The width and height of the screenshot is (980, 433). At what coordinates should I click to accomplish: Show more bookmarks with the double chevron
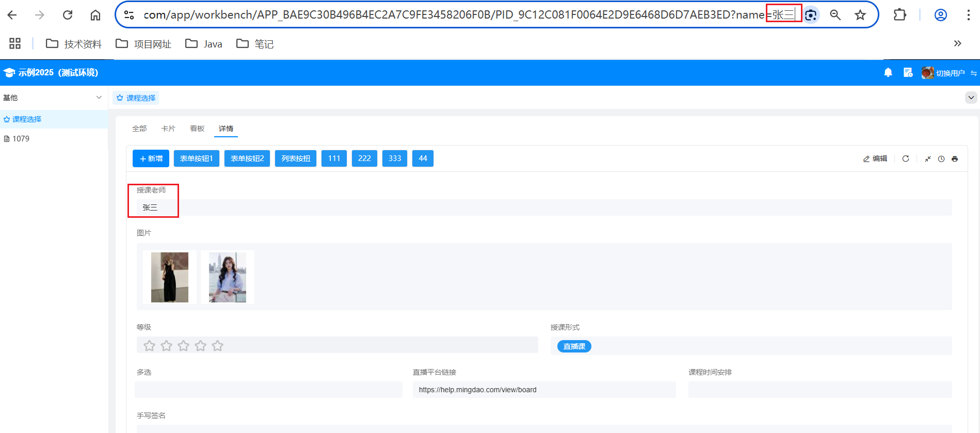pos(957,43)
